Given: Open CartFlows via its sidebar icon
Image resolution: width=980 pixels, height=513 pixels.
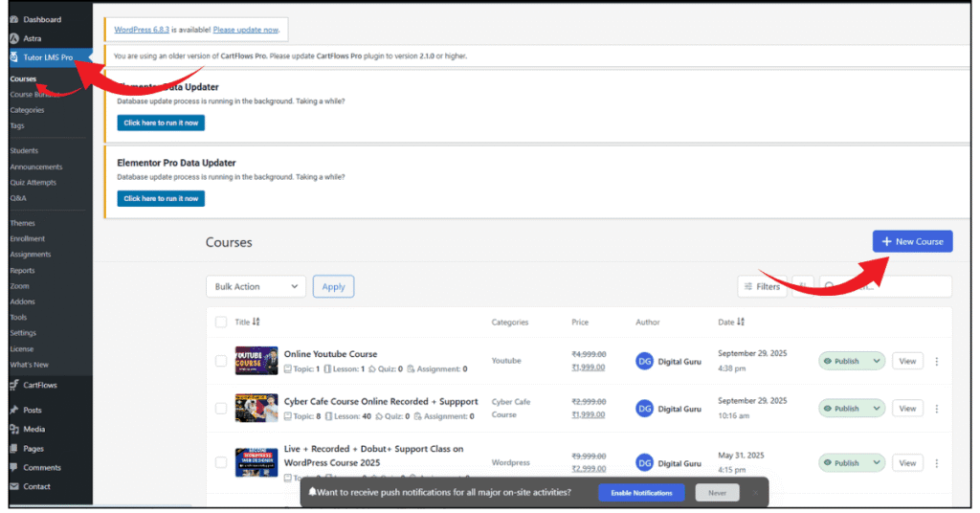Looking at the screenshot, I should pos(13,386).
